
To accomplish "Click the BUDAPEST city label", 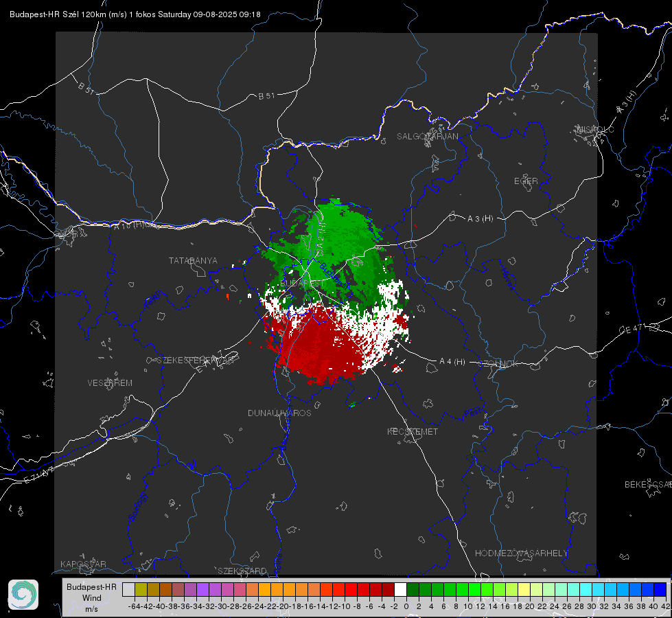I will [x=302, y=284].
